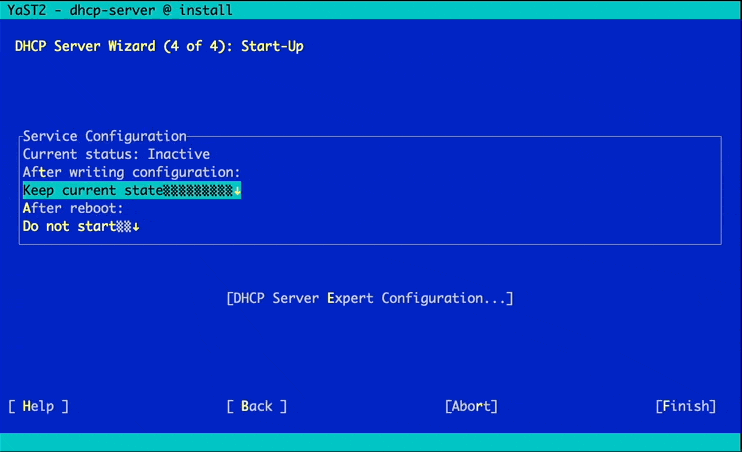Click the arrow beside 'Do not start'

pos(135,226)
